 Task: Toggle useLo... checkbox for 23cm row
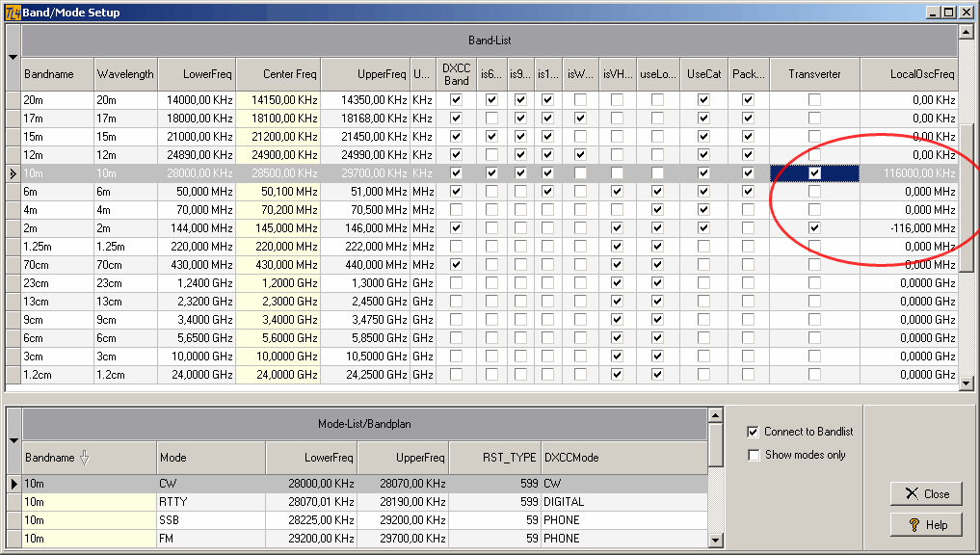pyautogui.click(x=657, y=283)
